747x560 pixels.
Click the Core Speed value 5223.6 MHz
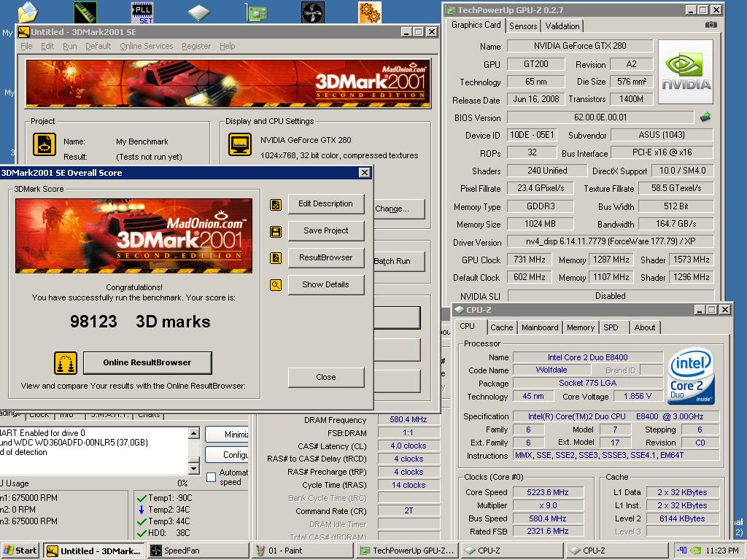[x=548, y=492]
